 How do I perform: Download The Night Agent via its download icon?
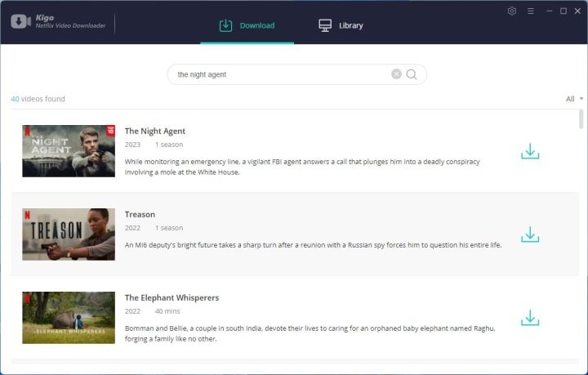point(530,151)
